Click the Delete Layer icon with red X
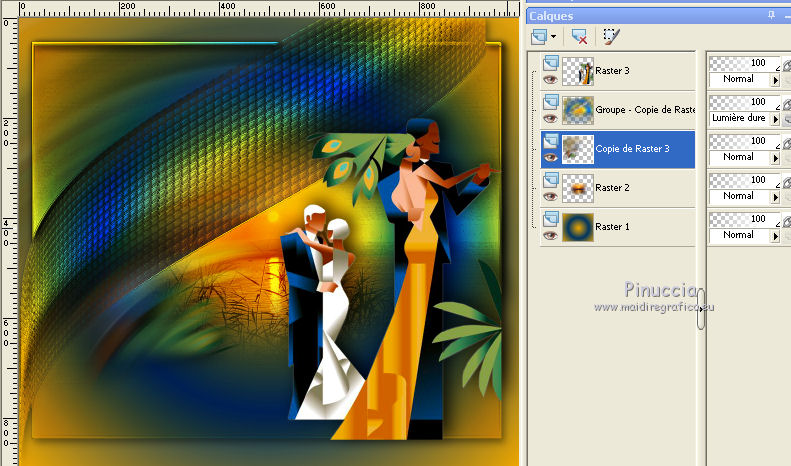 click(x=579, y=36)
